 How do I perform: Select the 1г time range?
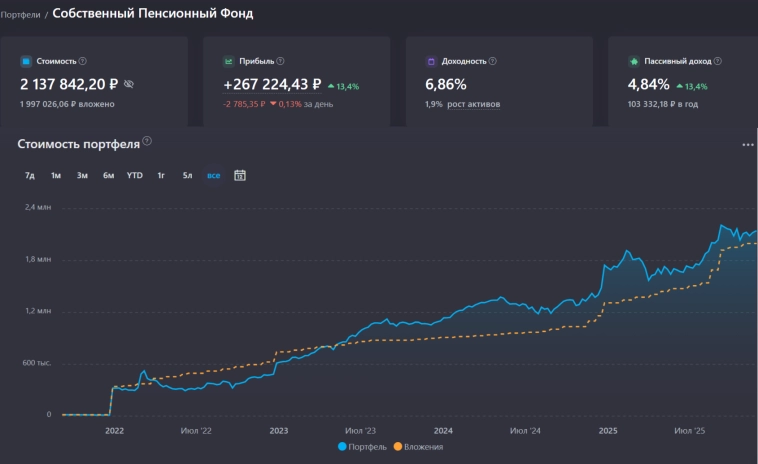(x=160, y=176)
